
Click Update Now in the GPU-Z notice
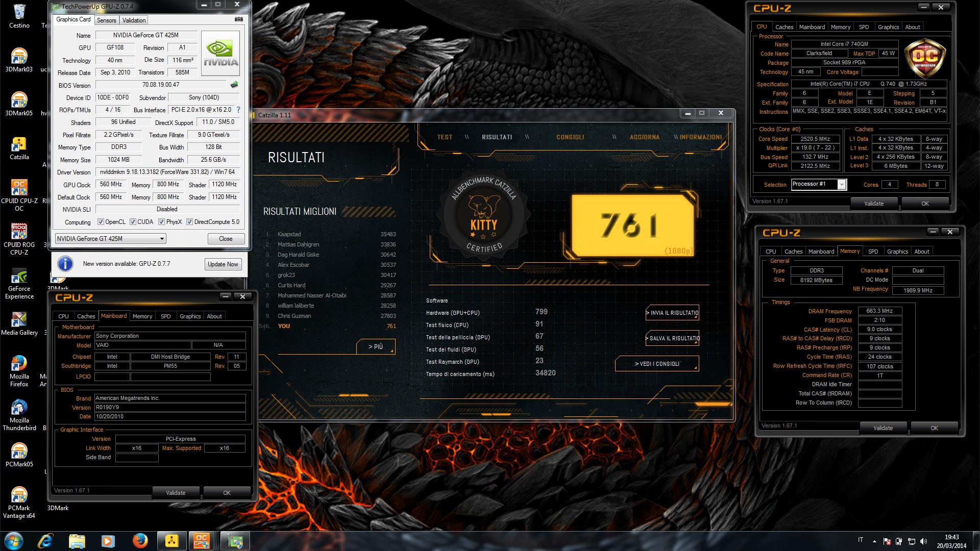click(x=223, y=264)
